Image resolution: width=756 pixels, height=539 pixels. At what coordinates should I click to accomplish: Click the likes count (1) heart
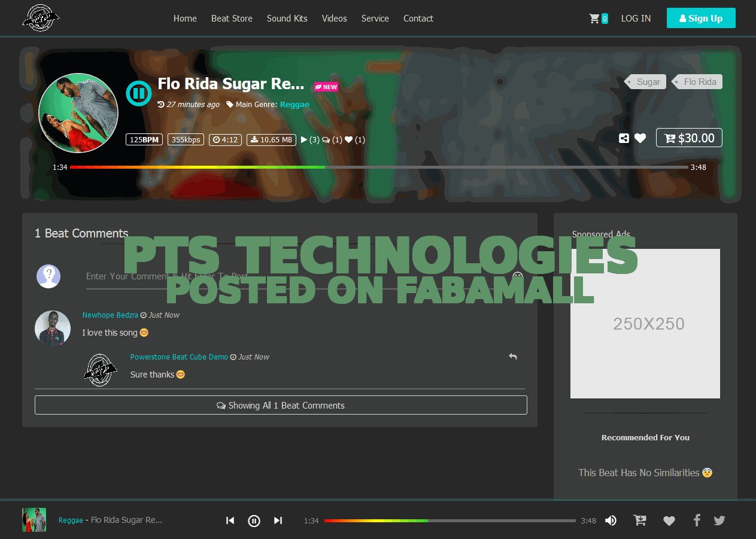point(355,140)
